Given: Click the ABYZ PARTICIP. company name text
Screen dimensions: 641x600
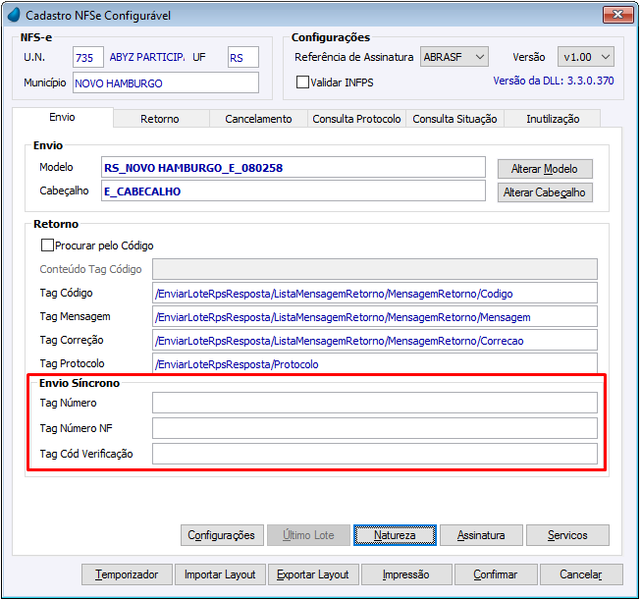Looking at the screenshot, I should click(147, 57).
